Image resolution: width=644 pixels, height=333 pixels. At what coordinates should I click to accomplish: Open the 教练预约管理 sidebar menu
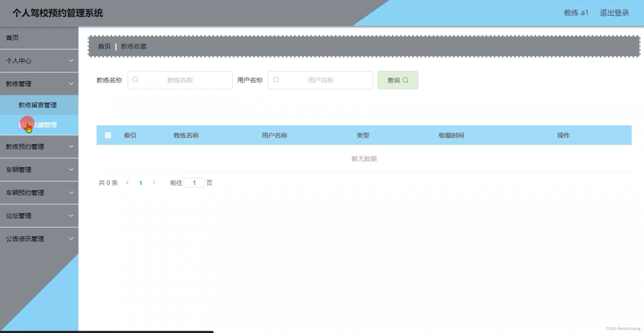tap(39, 146)
